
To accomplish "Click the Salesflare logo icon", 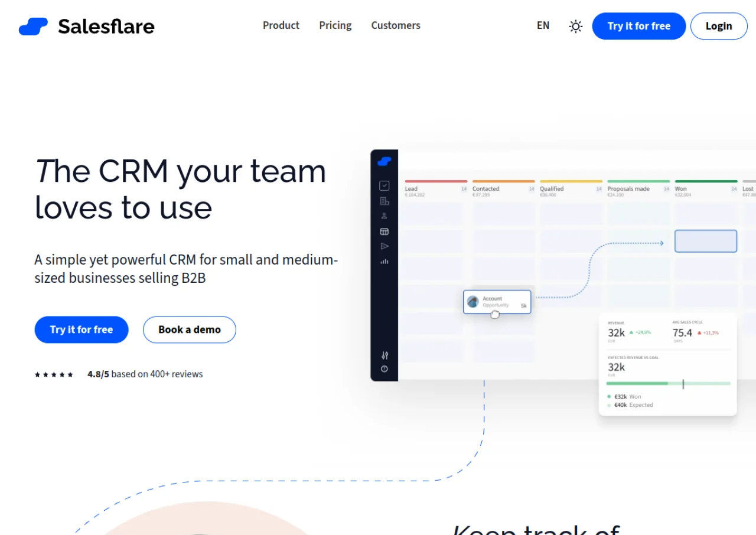I will tap(33, 27).
